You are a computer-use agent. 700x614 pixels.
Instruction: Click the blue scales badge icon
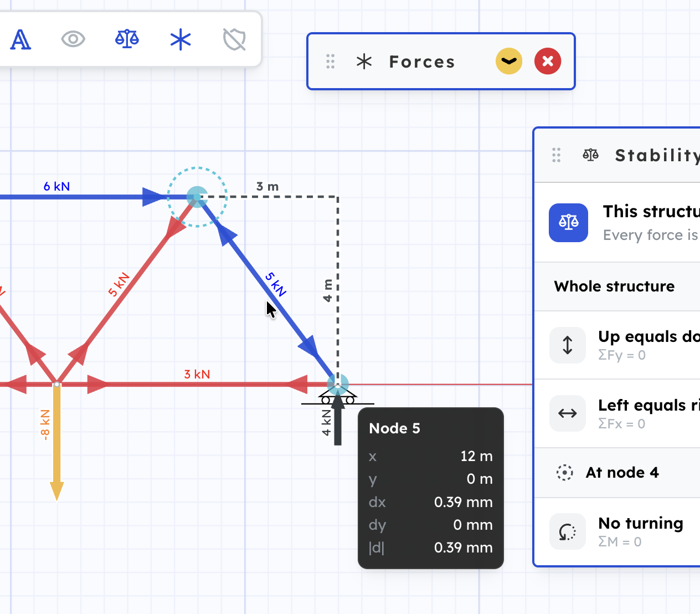pyautogui.click(x=569, y=223)
